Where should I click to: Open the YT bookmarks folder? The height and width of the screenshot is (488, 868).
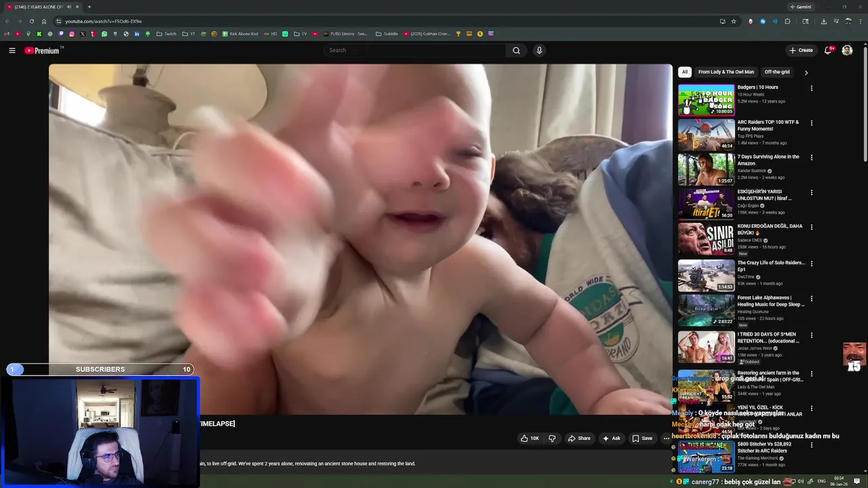[189, 33]
